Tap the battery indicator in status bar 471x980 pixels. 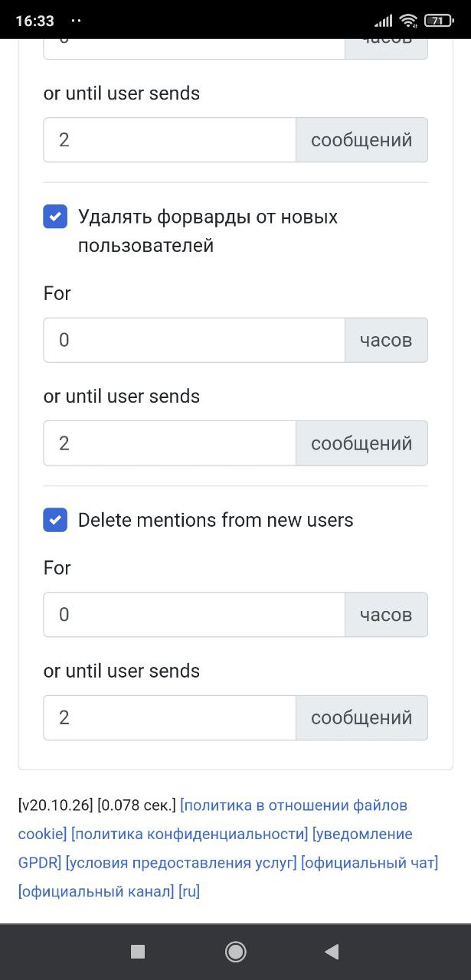(x=437, y=21)
